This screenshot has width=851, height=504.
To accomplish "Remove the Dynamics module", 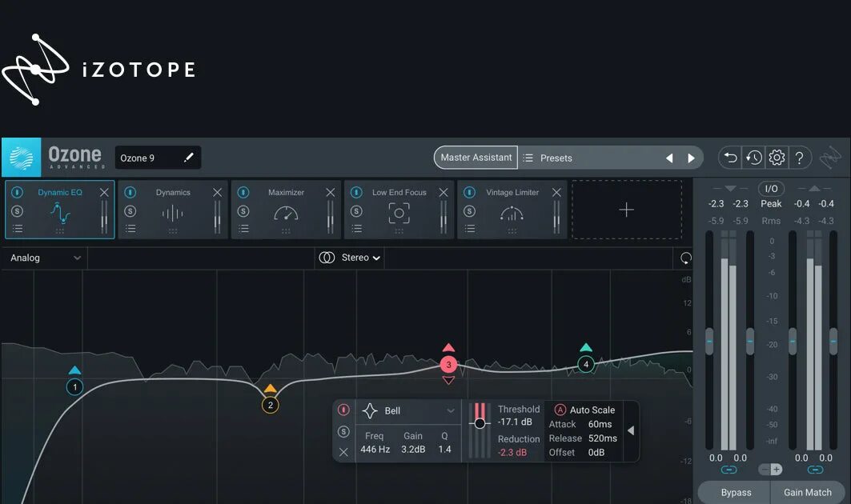I will 217,192.
